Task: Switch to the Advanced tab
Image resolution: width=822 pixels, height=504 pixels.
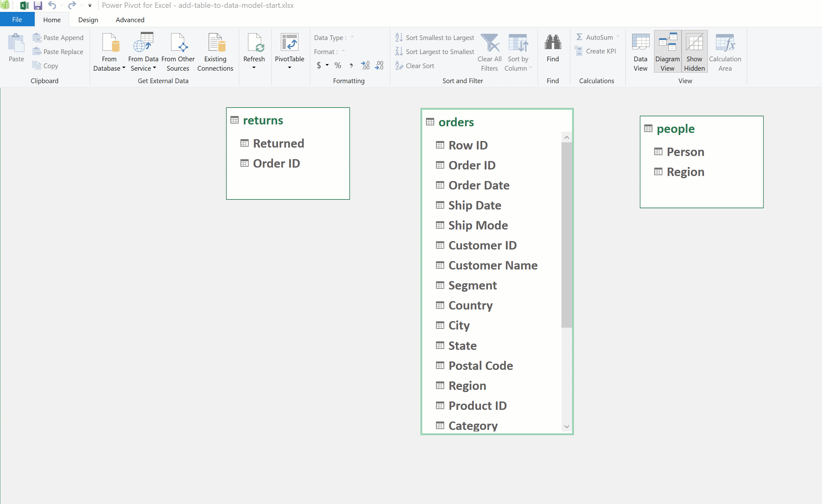Action: 130,20
